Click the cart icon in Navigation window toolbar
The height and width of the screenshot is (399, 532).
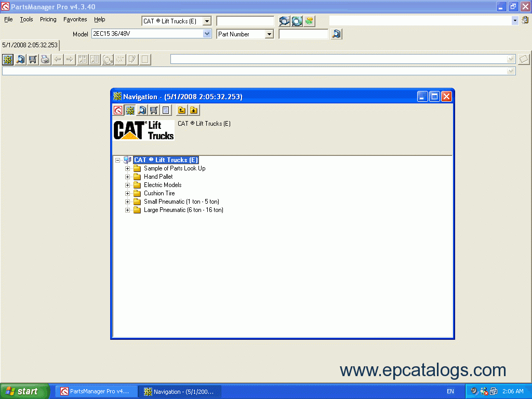point(154,110)
